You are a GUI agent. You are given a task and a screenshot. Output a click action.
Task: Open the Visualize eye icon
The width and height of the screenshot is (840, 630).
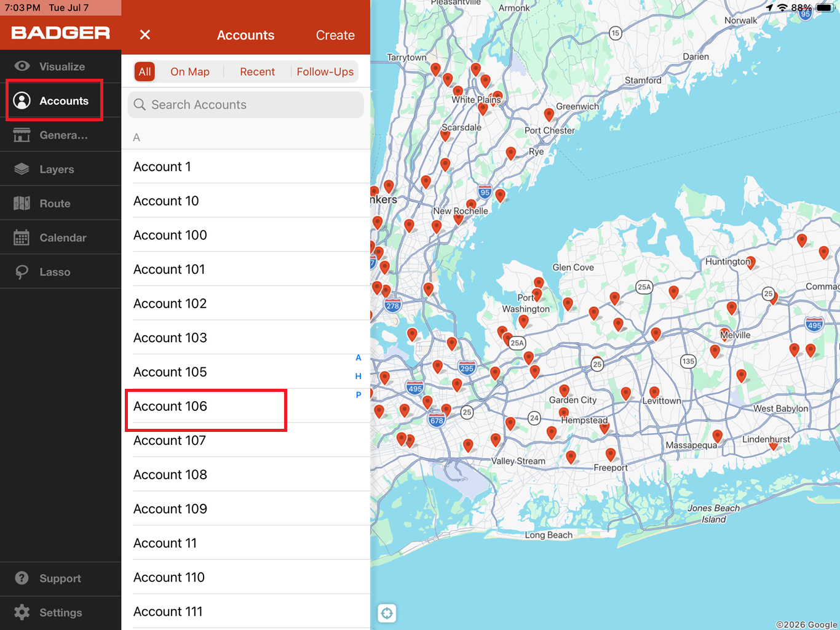tap(22, 66)
